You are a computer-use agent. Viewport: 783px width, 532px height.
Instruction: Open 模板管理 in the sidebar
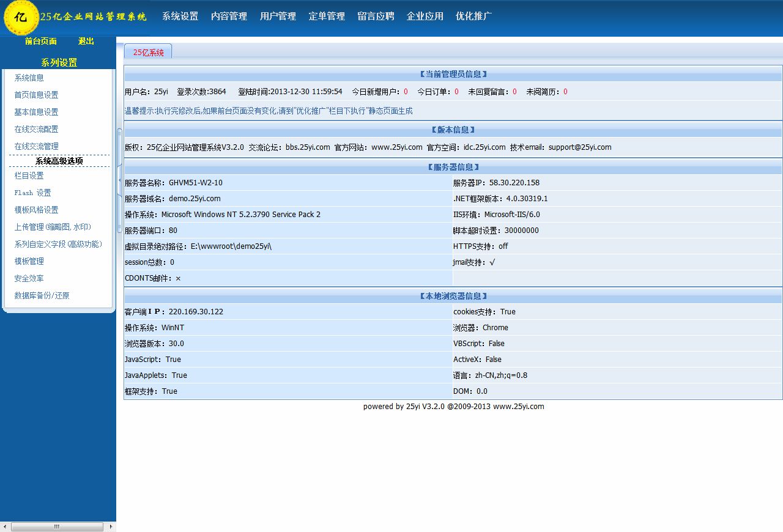point(29,261)
